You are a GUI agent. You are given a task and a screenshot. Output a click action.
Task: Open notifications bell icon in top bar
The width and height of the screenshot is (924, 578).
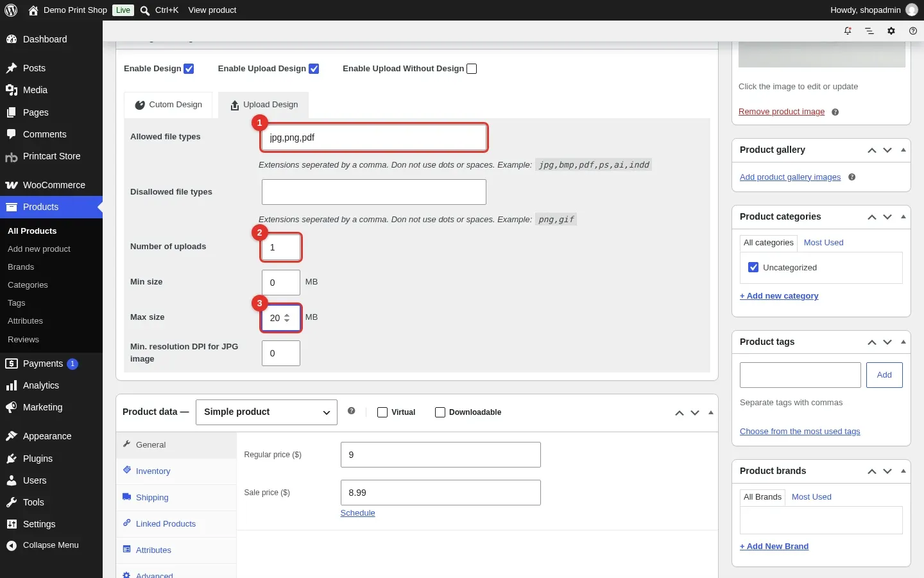[848, 31]
